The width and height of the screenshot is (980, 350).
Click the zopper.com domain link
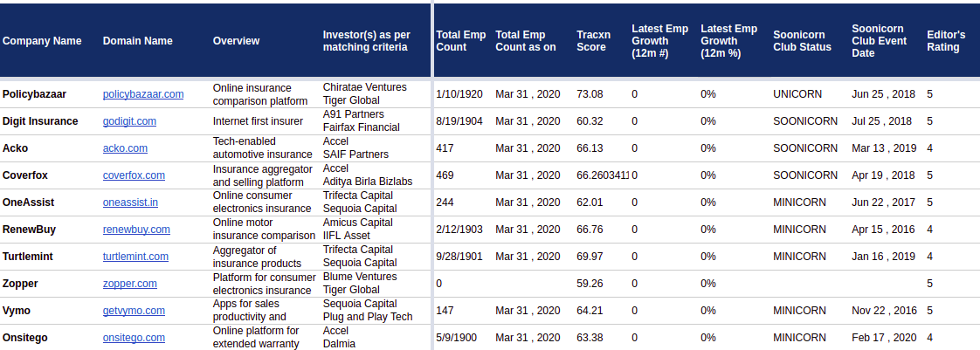pyautogui.click(x=129, y=284)
